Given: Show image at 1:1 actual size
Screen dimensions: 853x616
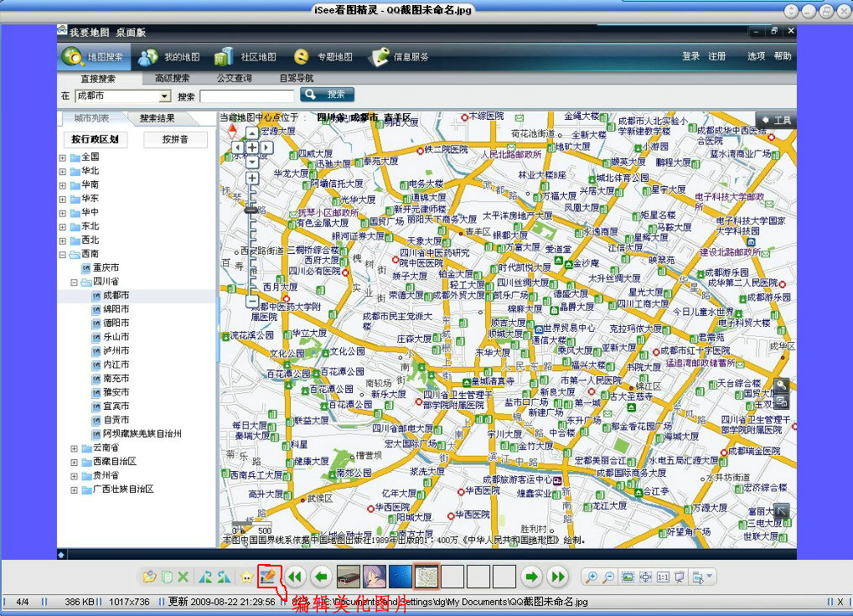Looking at the screenshot, I should (663, 577).
